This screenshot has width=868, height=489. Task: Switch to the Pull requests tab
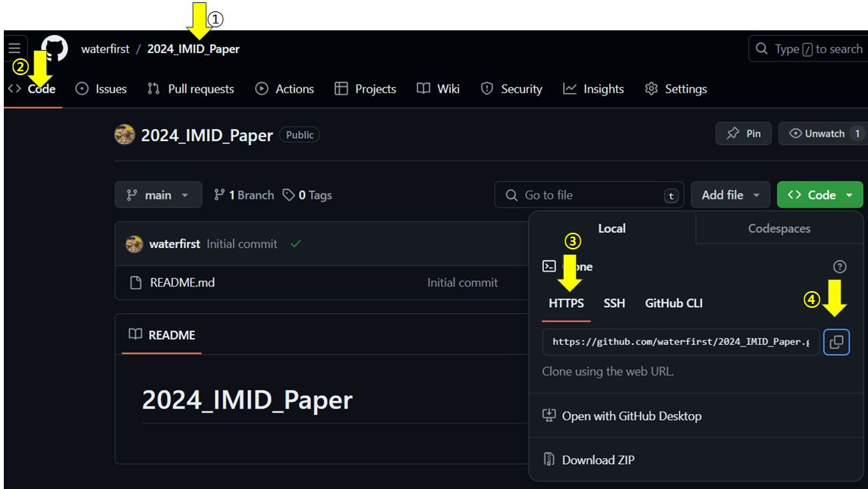pyautogui.click(x=191, y=89)
